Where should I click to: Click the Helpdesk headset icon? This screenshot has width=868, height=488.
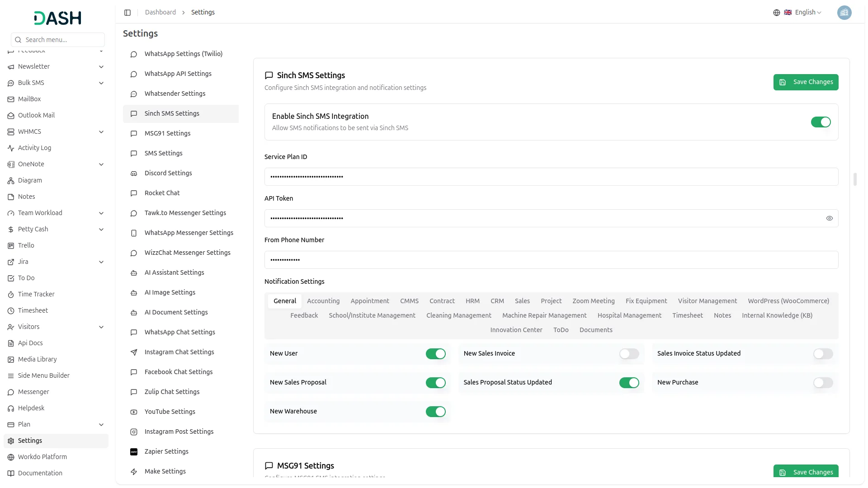coord(11,408)
